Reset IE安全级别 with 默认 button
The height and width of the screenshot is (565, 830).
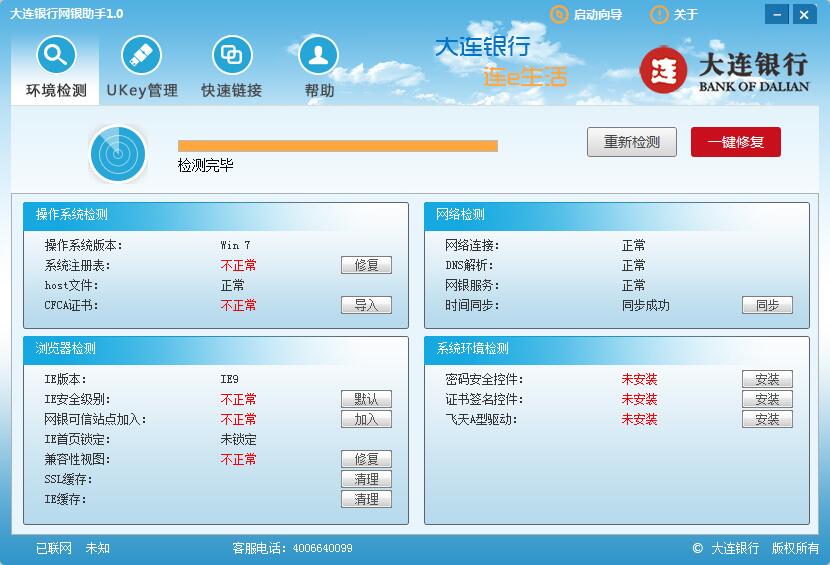366,399
